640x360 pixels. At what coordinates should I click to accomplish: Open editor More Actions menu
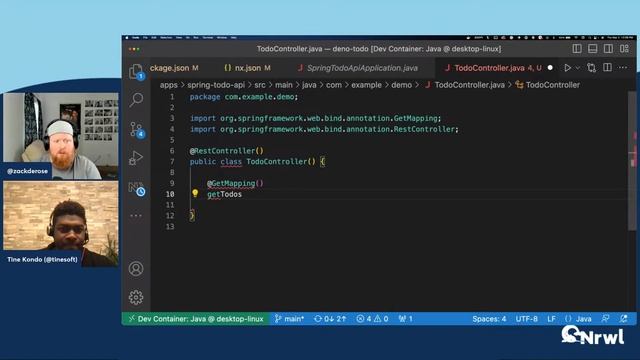click(x=622, y=67)
